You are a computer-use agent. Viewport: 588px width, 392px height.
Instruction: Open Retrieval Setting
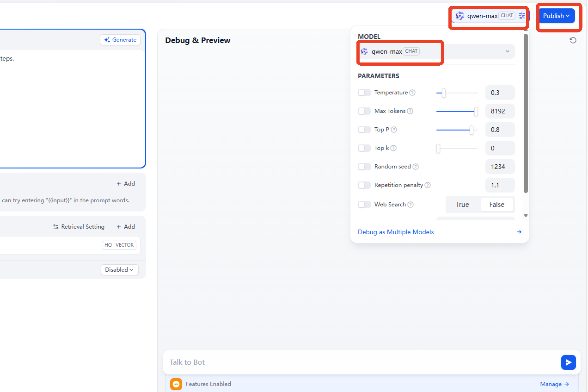click(x=79, y=227)
